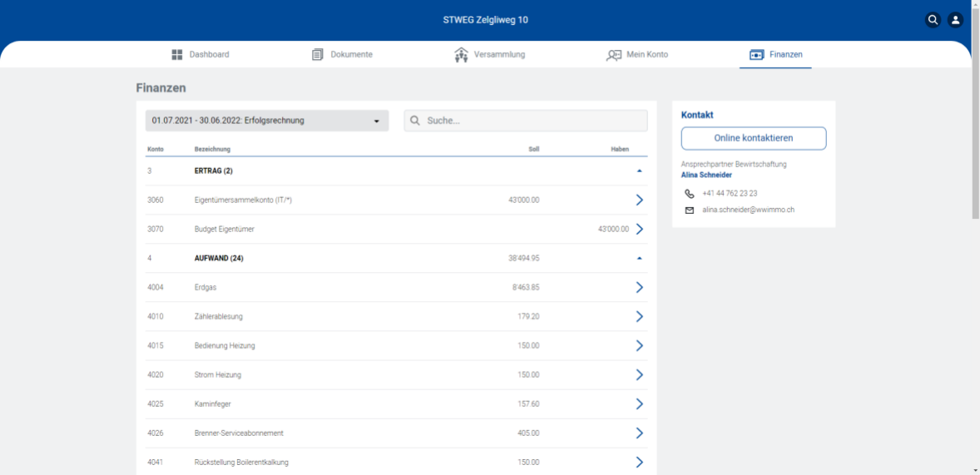Open details arrow for Eigentümersammelkonto row
The width and height of the screenshot is (980, 475).
640,200
